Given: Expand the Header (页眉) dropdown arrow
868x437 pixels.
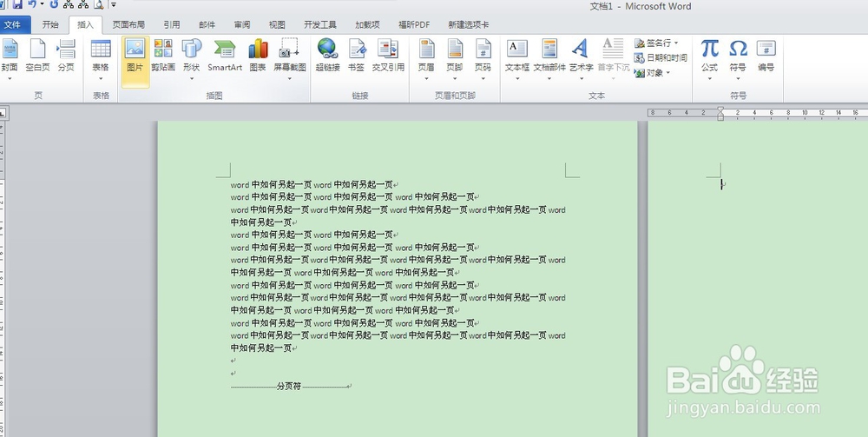Looking at the screenshot, I should (x=426, y=79).
